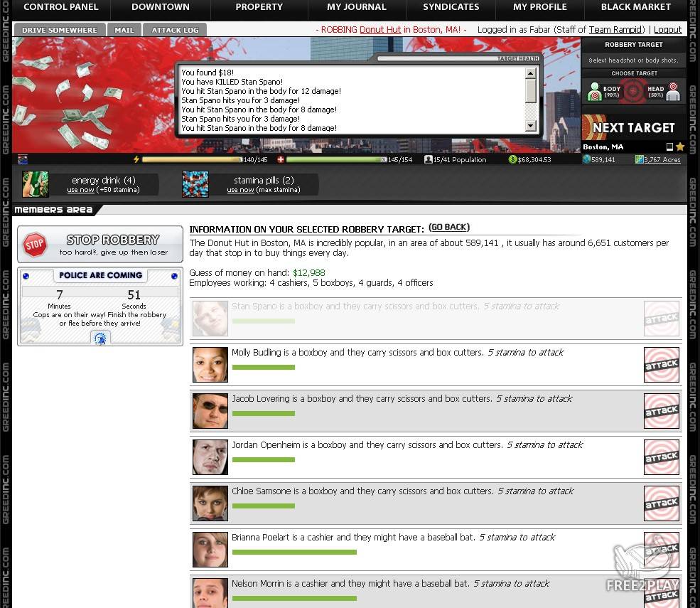Screen dimensions: 700x608
Task: Click the small device icon next to the star
Action: click(x=669, y=147)
